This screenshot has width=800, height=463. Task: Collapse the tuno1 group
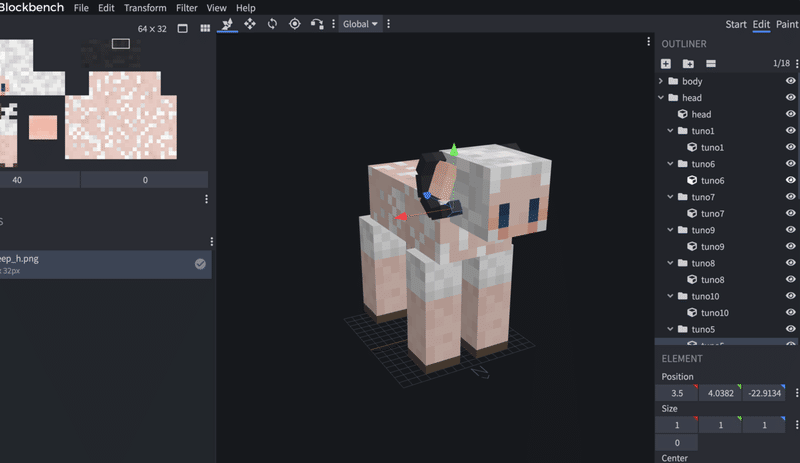(670, 131)
